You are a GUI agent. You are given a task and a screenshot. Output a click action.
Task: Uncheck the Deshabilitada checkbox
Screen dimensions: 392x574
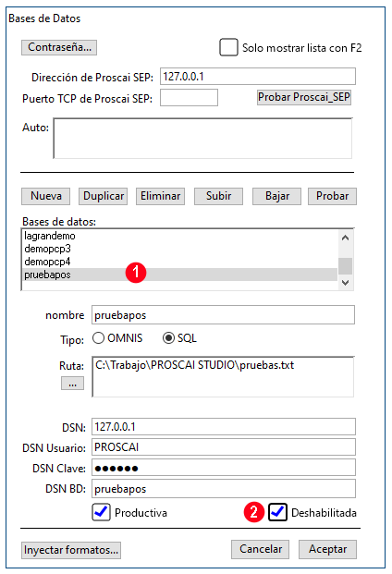277,512
